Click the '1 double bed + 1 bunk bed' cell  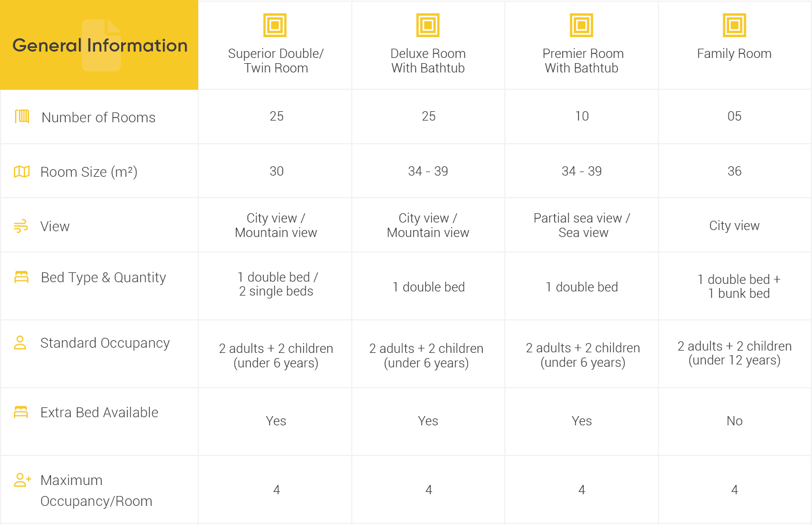tap(739, 286)
